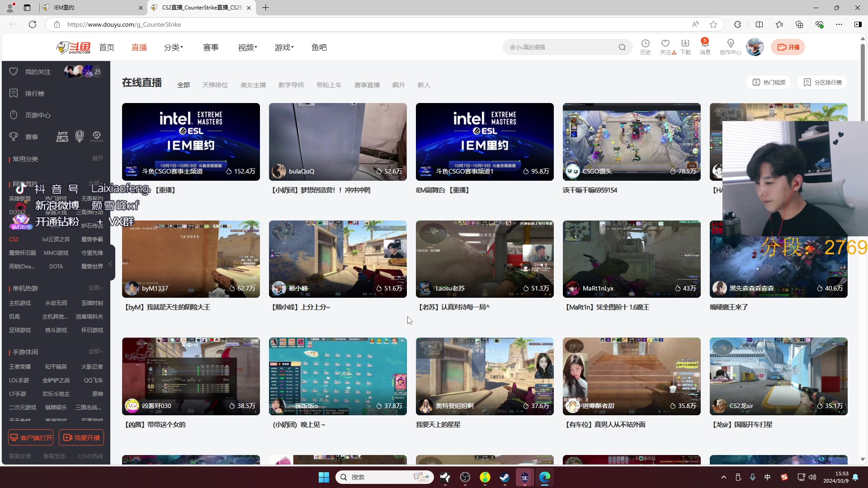
Task: Open the volume control in system tray
Action: [812, 477]
